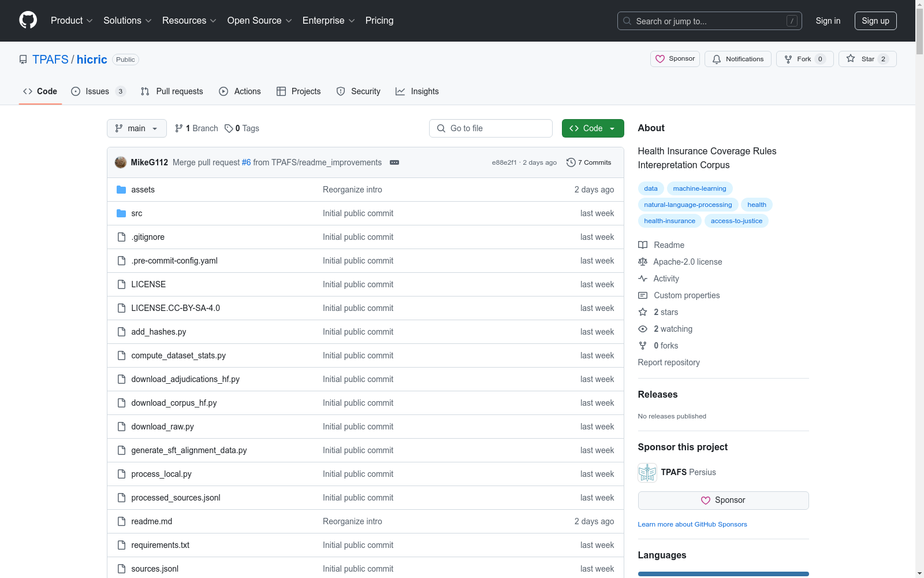The image size is (924, 578).
Task: Click the src folder icon
Action: click(x=121, y=213)
